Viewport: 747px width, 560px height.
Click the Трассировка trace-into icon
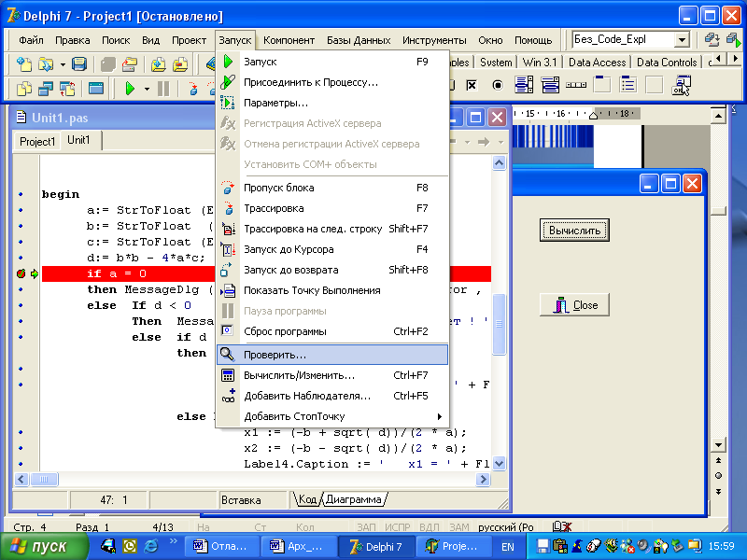coord(228,208)
